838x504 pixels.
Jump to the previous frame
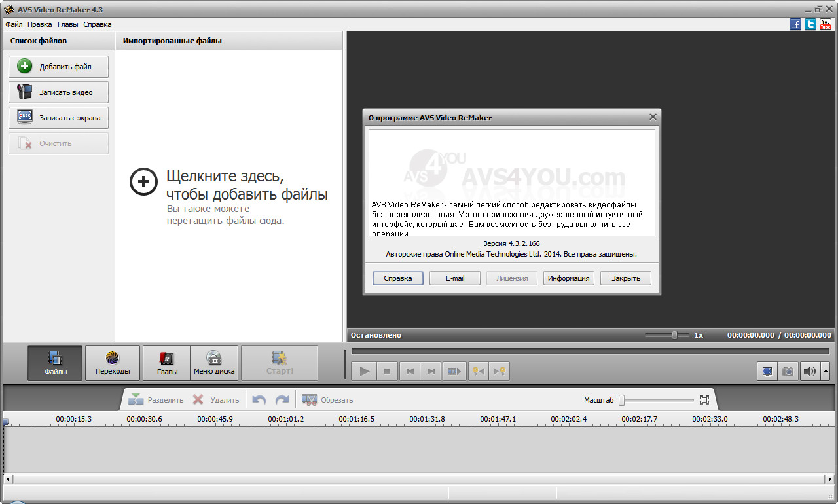[x=410, y=371]
